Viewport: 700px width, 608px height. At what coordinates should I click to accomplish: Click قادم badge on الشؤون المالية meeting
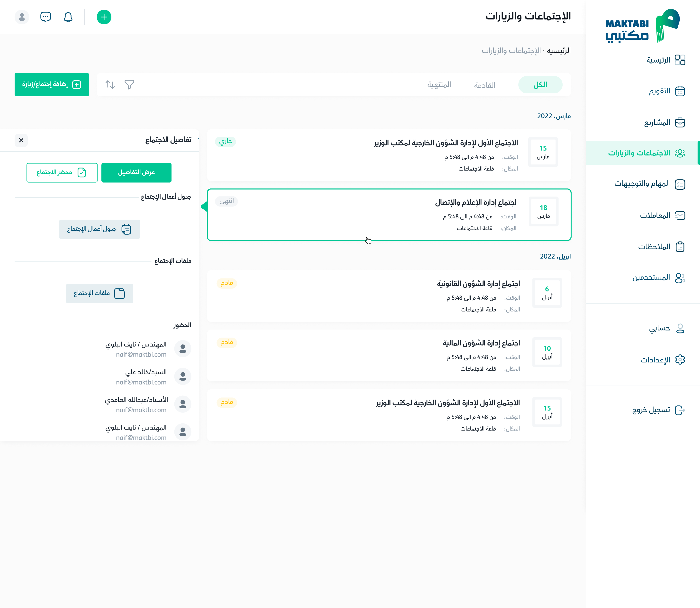[x=227, y=342]
